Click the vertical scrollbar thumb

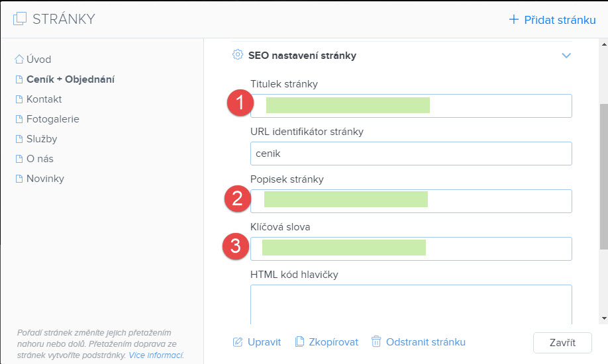(604, 177)
